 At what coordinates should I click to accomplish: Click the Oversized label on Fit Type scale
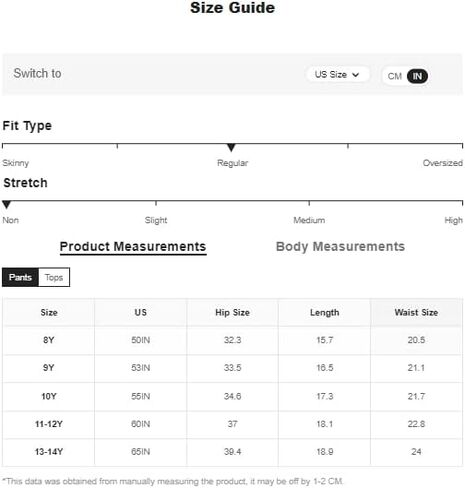[442, 163]
